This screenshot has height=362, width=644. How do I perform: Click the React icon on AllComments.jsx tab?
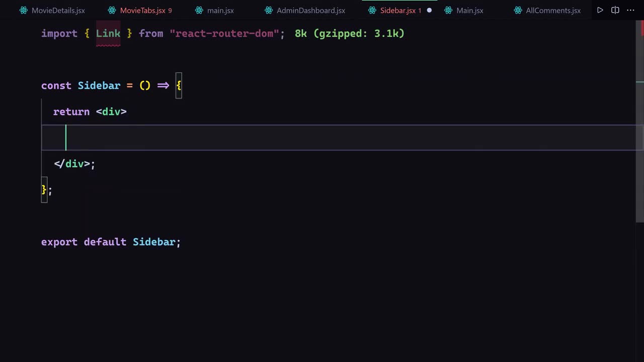click(518, 10)
